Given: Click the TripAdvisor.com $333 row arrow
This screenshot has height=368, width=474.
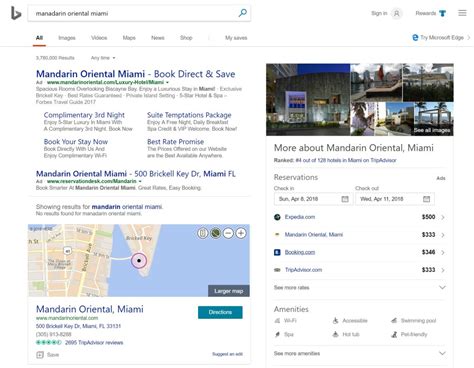Looking at the screenshot, I should [443, 270].
